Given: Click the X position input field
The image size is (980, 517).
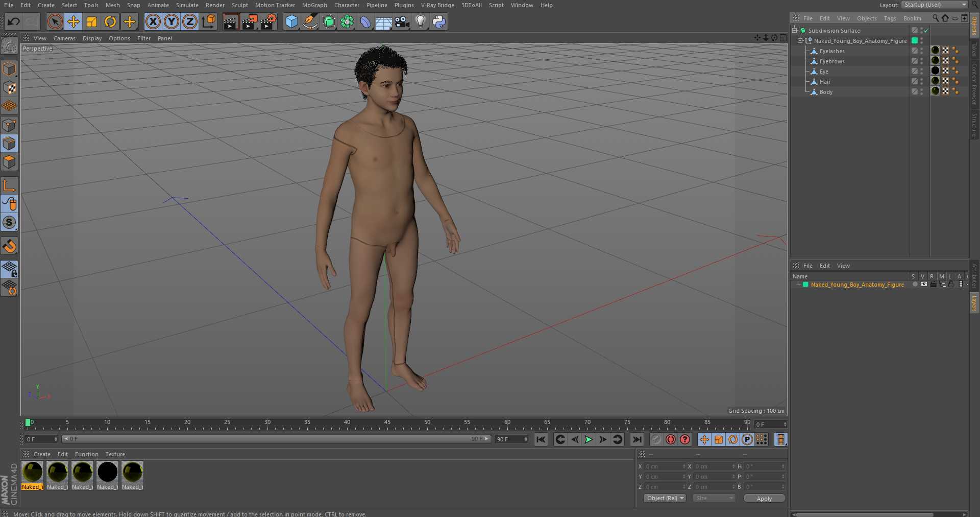Looking at the screenshot, I should click(665, 466).
